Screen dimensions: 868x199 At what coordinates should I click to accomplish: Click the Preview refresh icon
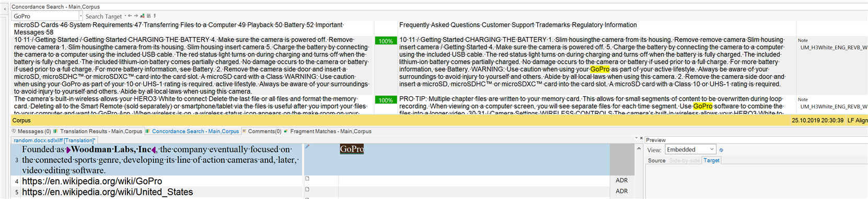coord(721,150)
